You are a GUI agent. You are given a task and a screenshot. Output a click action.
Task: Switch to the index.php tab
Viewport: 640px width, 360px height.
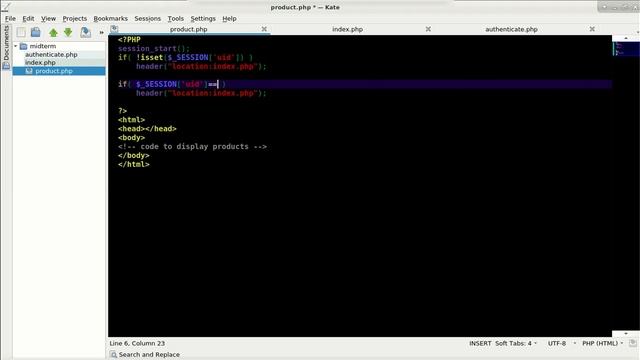347,29
